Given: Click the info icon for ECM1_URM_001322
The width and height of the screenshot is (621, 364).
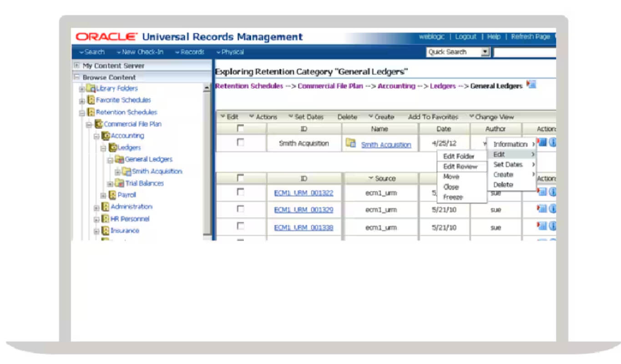Looking at the screenshot, I should [553, 192].
